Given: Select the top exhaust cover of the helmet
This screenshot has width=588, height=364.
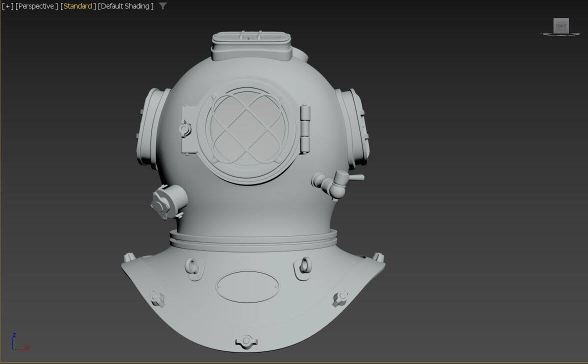Looking at the screenshot, I should [x=251, y=37].
